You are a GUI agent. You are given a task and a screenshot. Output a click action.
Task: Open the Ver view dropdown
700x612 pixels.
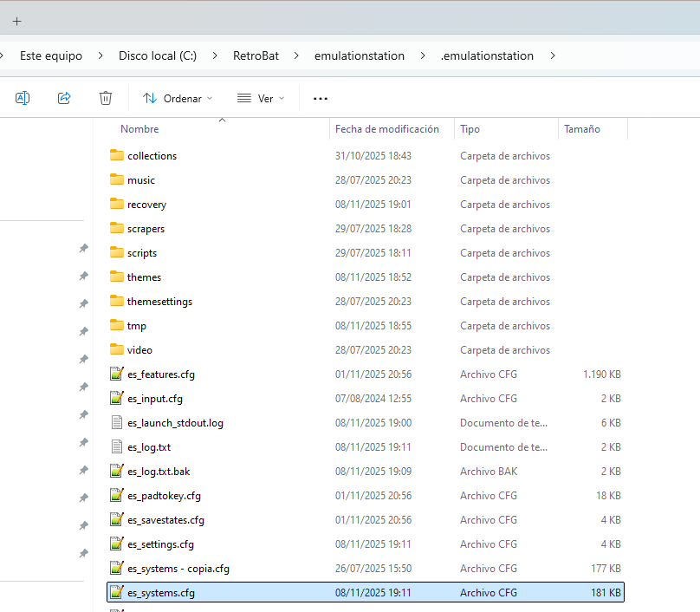click(260, 99)
